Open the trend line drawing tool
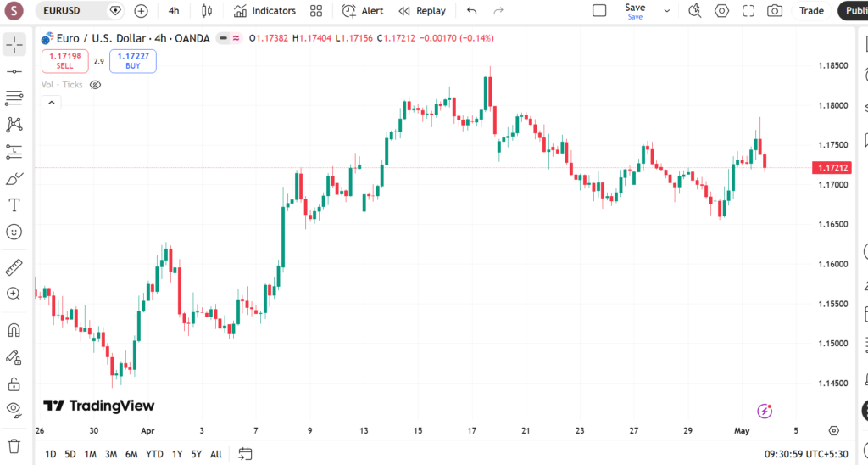This screenshot has width=868, height=465. [x=14, y=71]
